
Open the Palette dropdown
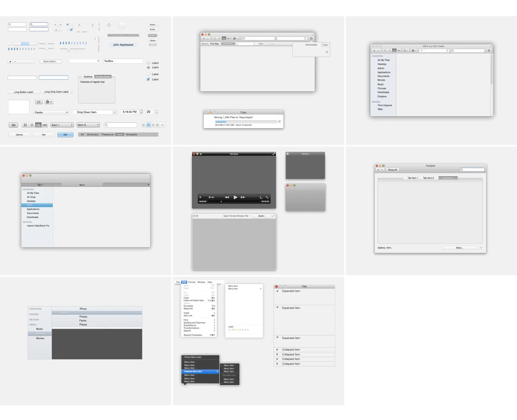click(51, 112)
